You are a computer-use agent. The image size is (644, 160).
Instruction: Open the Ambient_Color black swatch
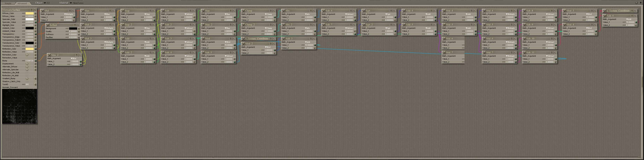(x=30, y=28)
